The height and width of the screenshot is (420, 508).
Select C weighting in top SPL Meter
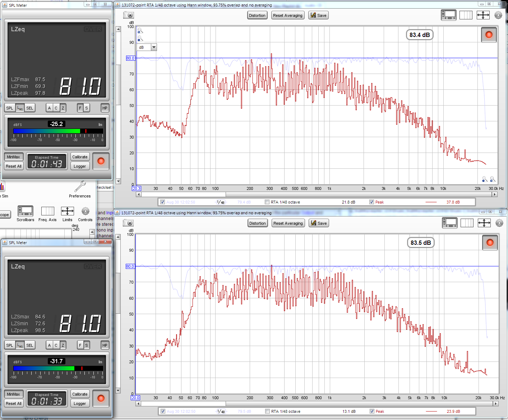(56, 108)
